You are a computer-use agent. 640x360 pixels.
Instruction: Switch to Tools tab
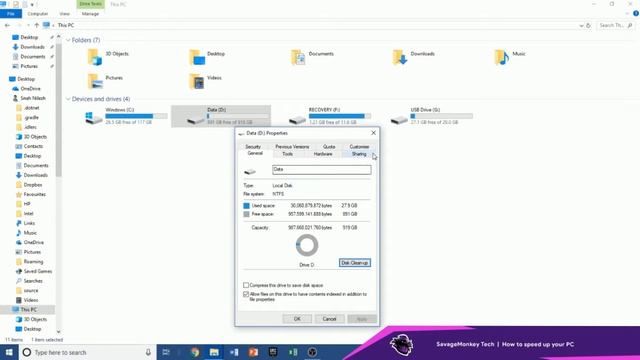(287, 154)
